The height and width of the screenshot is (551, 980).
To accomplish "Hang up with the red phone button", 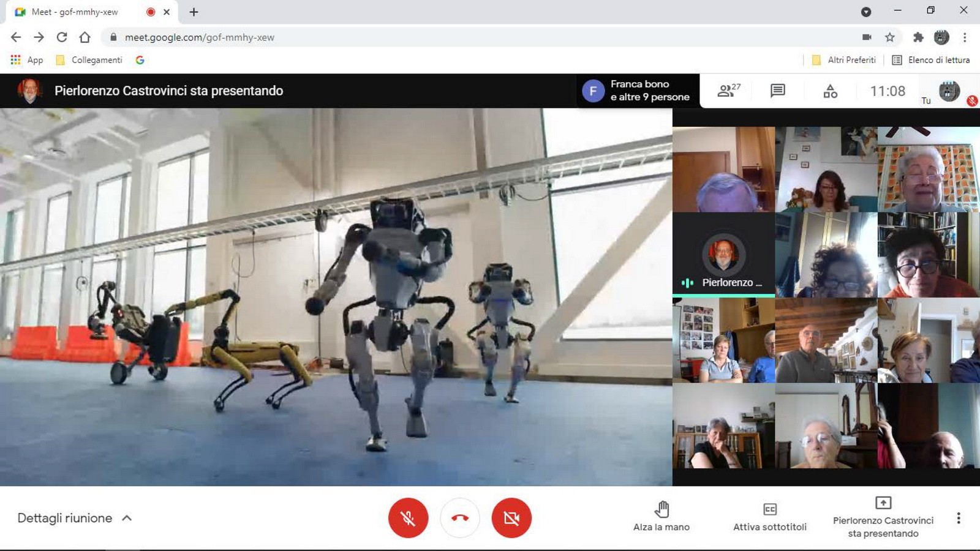I will point(460,518).
